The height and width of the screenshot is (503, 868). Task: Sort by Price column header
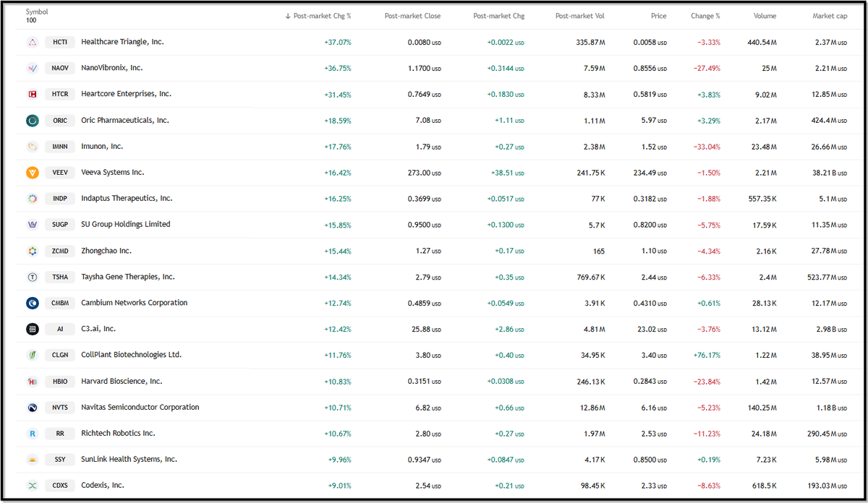pyautogui.click(x=658, y=16)
